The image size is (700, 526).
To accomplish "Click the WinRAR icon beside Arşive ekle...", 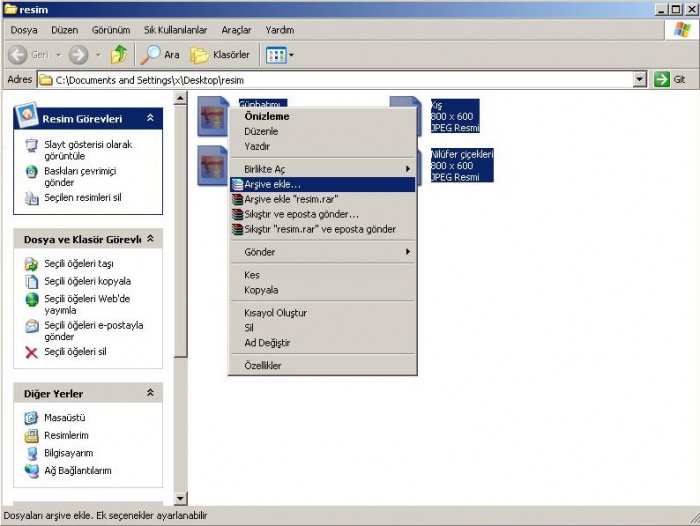I will point(237,184).
